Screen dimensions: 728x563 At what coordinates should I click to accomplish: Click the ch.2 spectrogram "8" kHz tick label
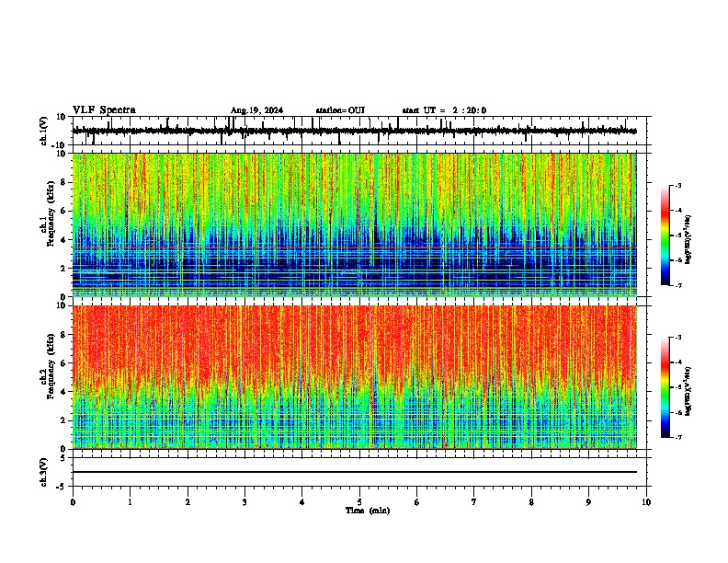[63, 335]
